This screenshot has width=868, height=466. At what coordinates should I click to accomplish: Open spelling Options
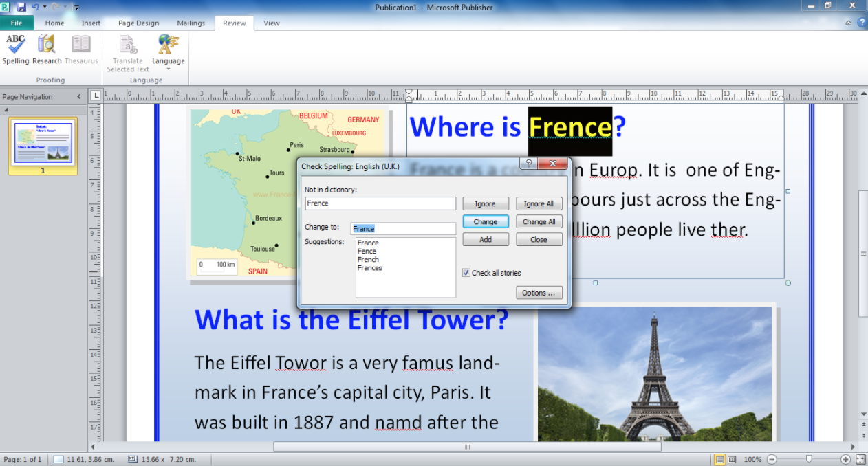coord(539,293)
